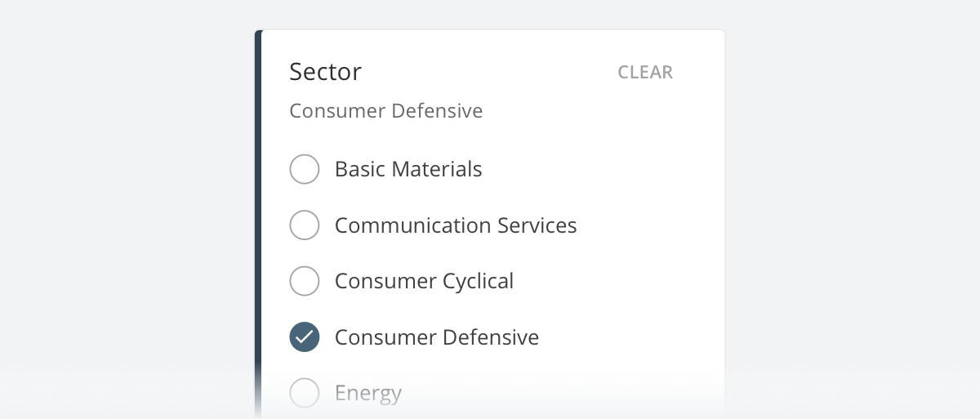This screenshot has width=980, height=419.
Task: Select the Basic Materials radio button
Action: [305, 170]
